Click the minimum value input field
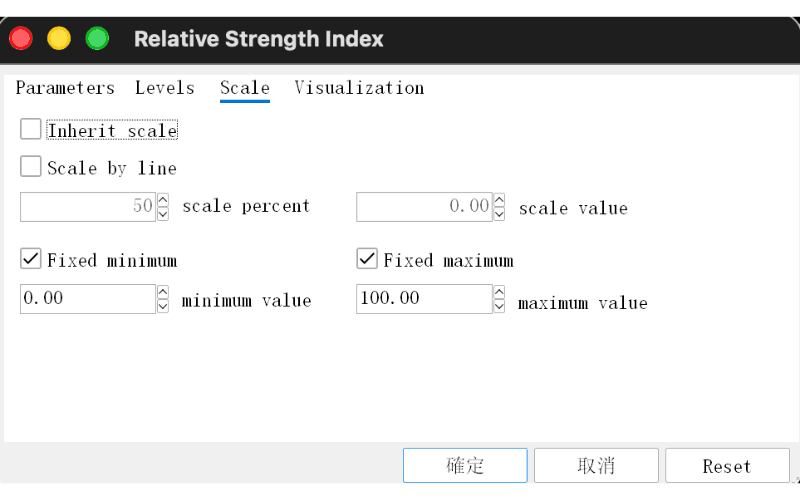Screen dimensions: 800x500 click(88, 298)
